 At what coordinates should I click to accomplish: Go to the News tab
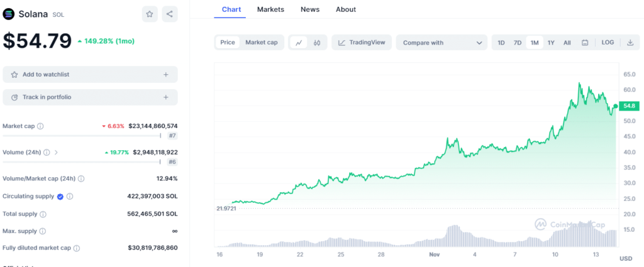pos(309,9)
